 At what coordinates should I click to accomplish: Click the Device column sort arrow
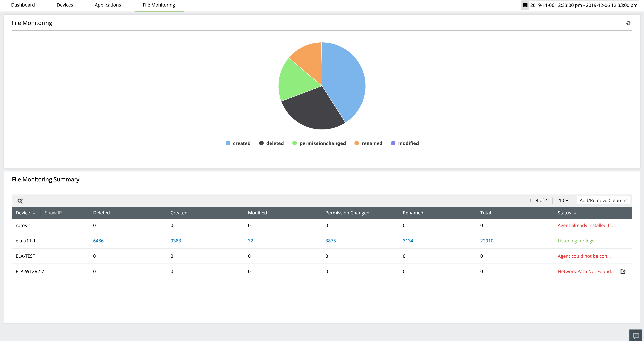(x=34, y=213)
